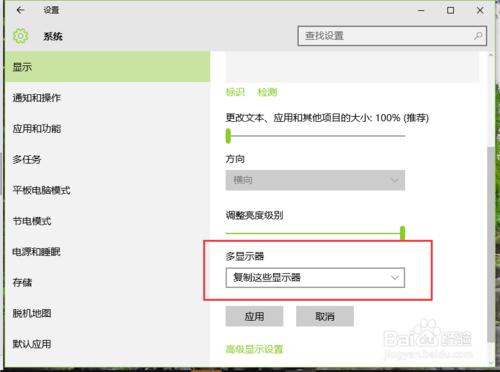Minimize the Settings window
Viewport: 500px width, 372px height.
421,10
